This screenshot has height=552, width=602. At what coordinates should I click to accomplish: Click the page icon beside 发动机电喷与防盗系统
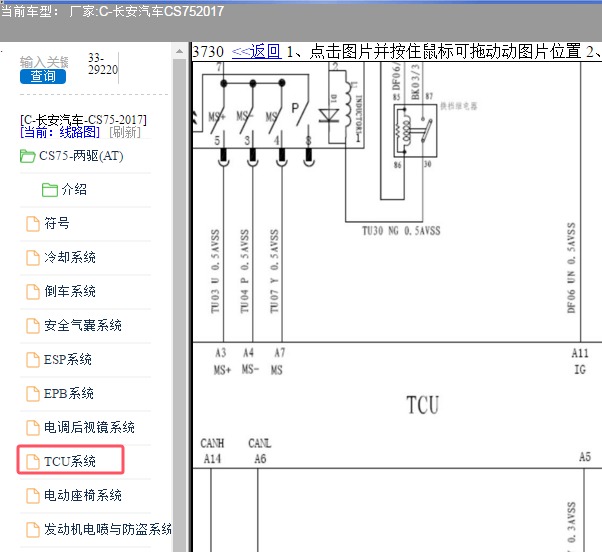pyautogui.click(x=33, y=530)
